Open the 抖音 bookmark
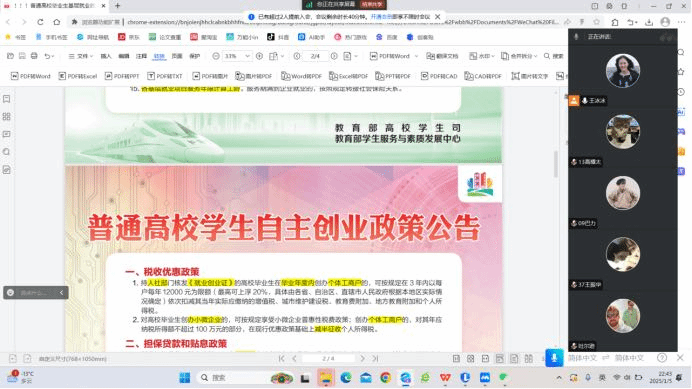 [x=278, y=38]
